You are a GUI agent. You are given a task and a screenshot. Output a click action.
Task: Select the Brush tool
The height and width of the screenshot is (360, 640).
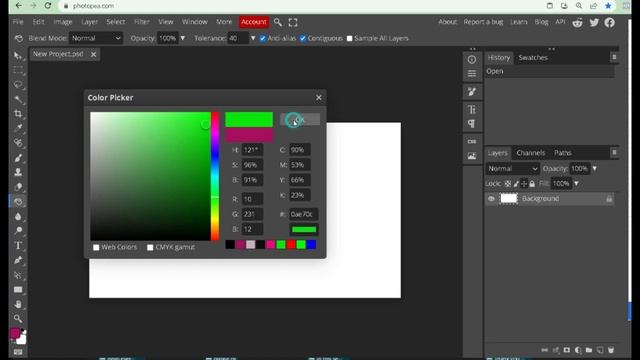[x=18, y=158]
